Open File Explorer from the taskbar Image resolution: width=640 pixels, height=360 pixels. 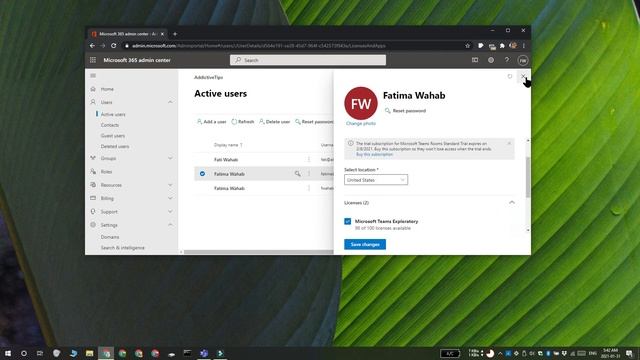pos(89,353)
